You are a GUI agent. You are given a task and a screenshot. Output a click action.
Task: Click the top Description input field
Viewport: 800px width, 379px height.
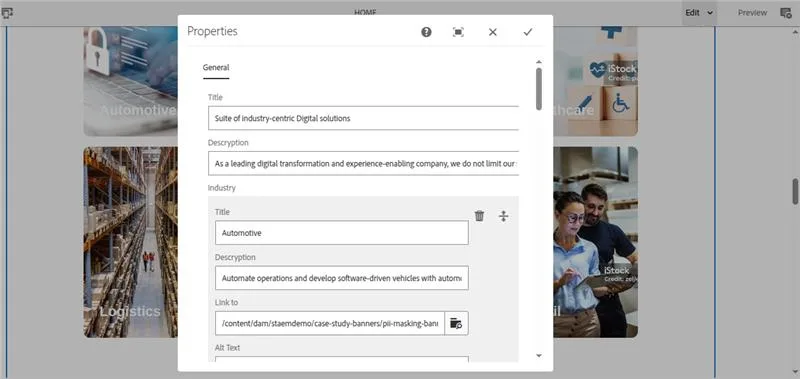click(x=363, y=163)
